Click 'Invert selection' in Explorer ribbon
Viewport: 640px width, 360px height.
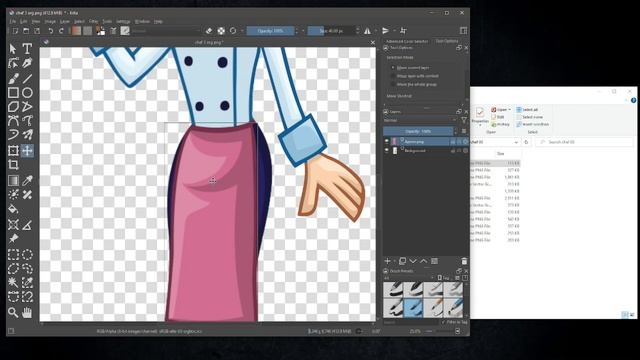(533, 124)
